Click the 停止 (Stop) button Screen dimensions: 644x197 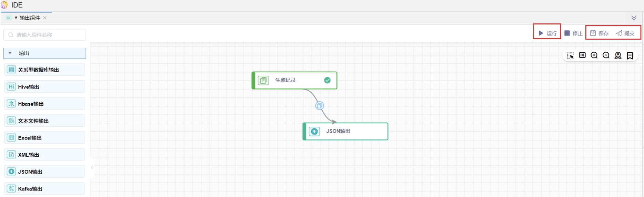pyautogui.click(x=573, y=33)
